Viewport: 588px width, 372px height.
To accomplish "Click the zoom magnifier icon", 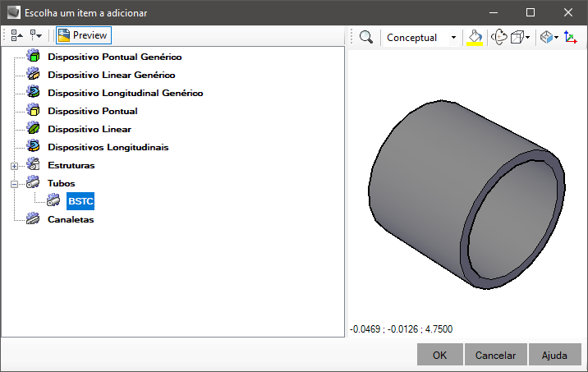I will point(366,38).
